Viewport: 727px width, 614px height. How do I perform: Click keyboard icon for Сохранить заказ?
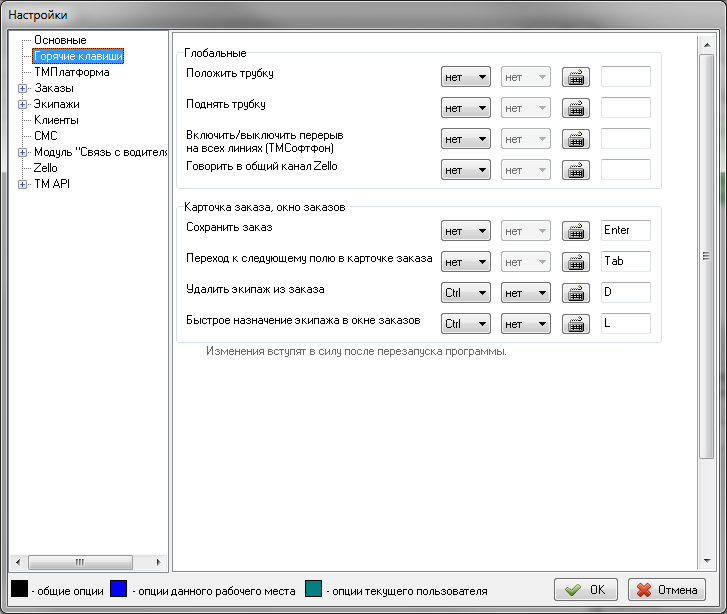(575, 231)
